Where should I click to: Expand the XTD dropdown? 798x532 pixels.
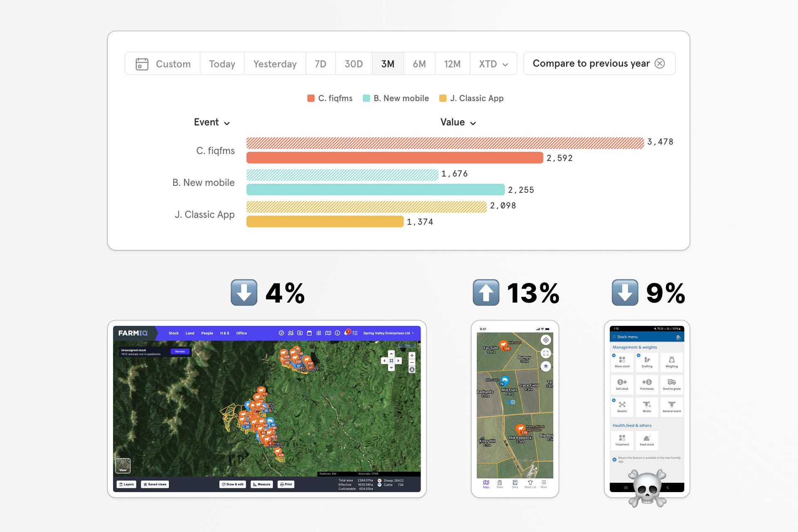[x=493, y=64]
